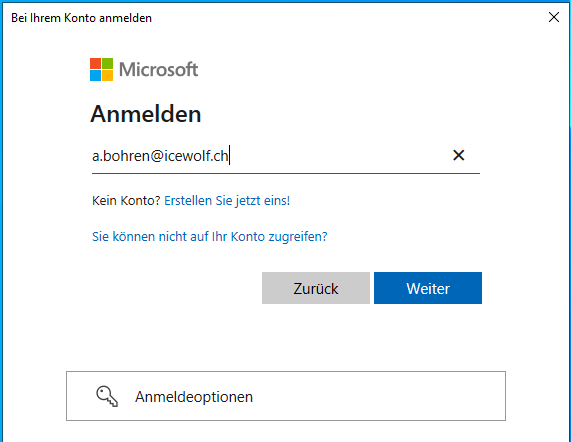Click the Anmelden heading
Screen dimensions: 571x442
click(146, 114)
